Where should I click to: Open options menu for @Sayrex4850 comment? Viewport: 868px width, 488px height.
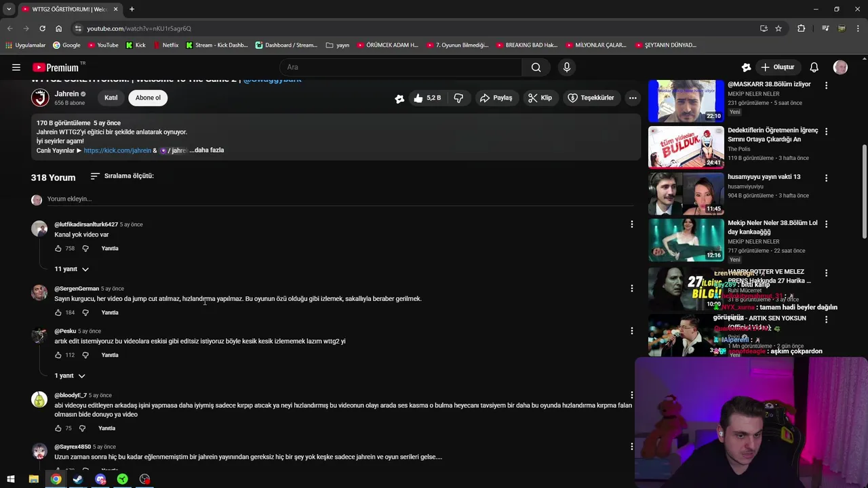tap(632, 447)
